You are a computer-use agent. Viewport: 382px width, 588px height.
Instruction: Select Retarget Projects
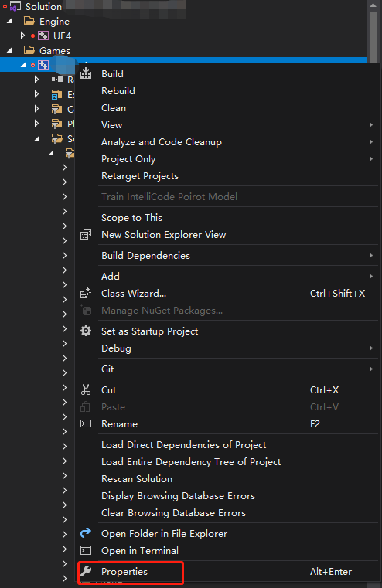(140, 176)
